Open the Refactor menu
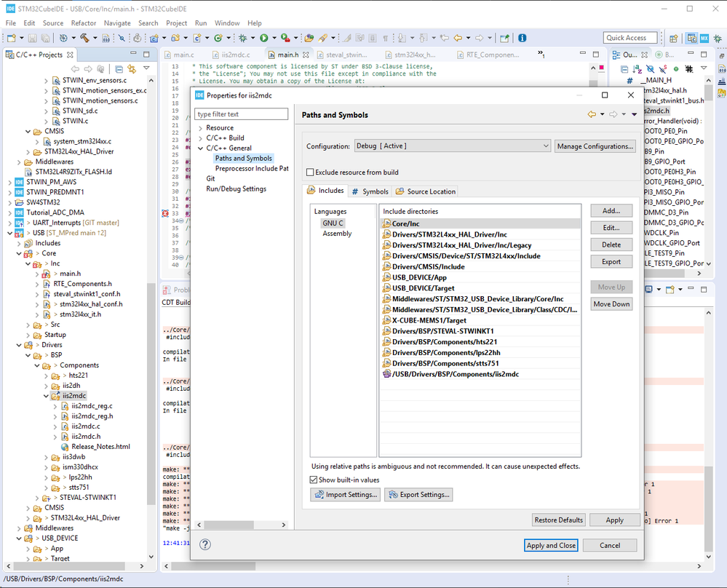The width and height of the screenshot is (727, 588). 83,23
